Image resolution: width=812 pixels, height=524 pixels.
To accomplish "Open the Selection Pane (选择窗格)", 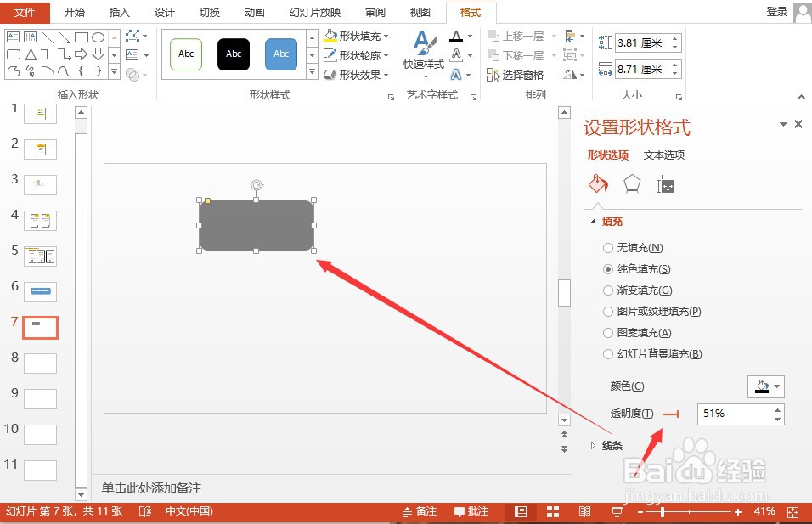I will (x=516, y=75).
